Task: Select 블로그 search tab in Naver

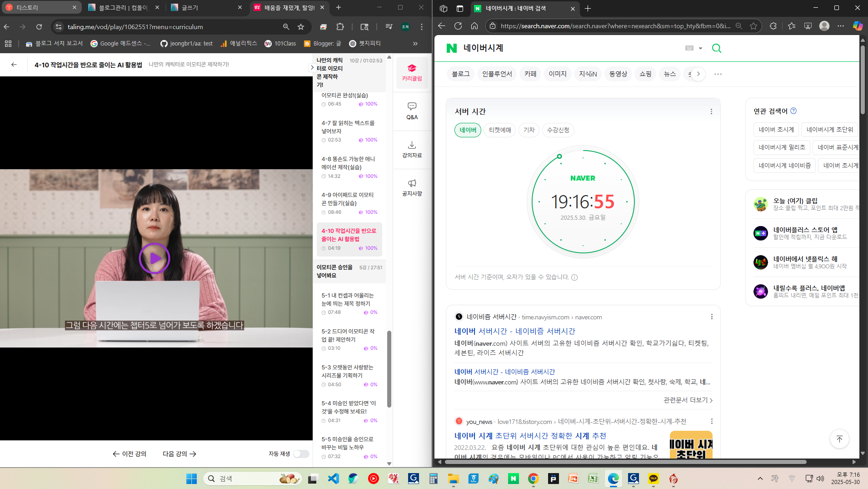Action: pyautogui.click(x=460, y=74)
